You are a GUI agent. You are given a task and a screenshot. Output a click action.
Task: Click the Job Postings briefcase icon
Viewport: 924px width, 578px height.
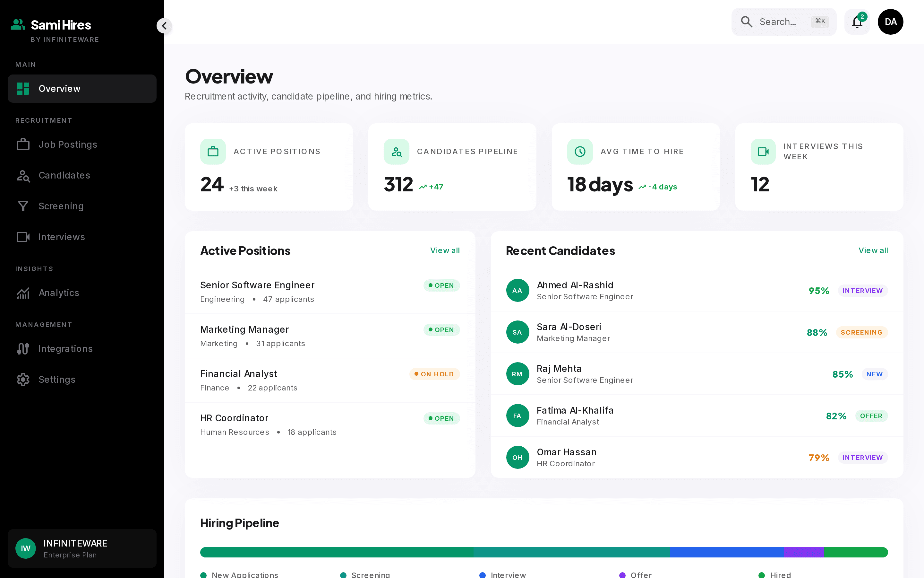pos(23,144)
